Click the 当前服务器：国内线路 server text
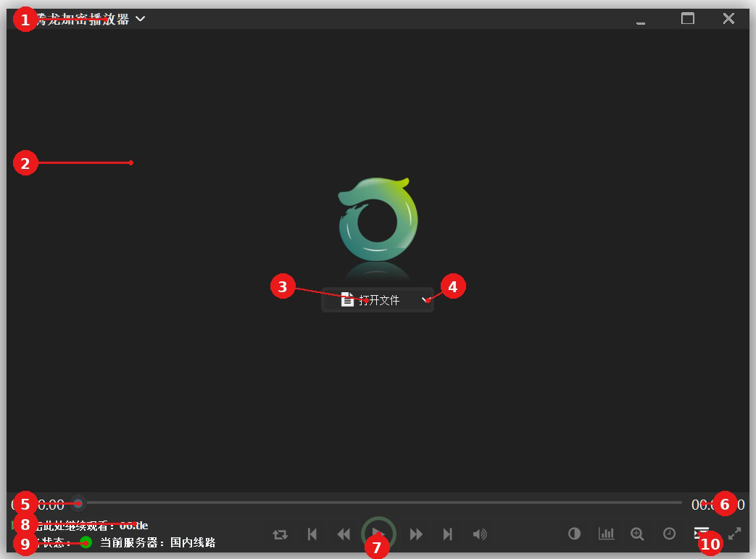Screen dimensions: 756x559 click(158, 542)
